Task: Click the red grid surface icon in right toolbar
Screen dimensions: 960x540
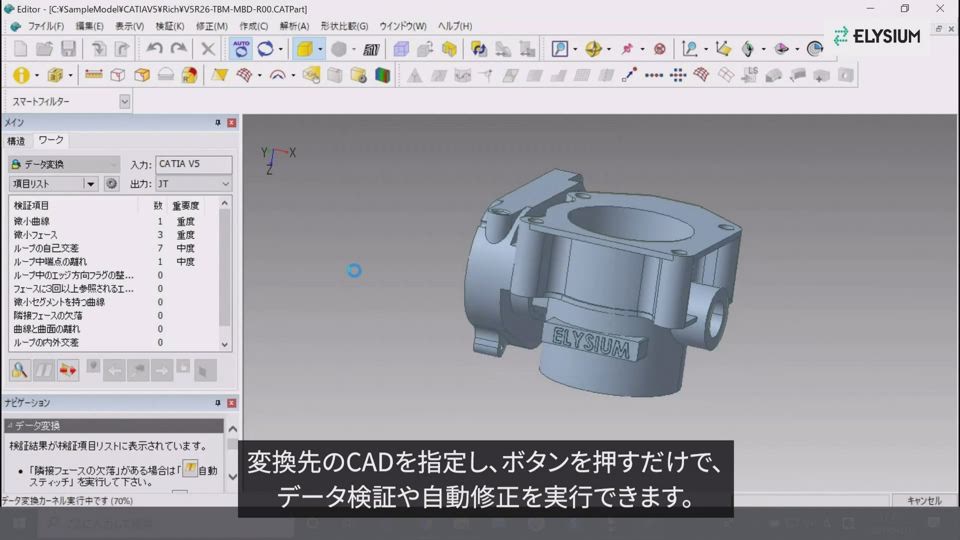Action: (702, 75)
